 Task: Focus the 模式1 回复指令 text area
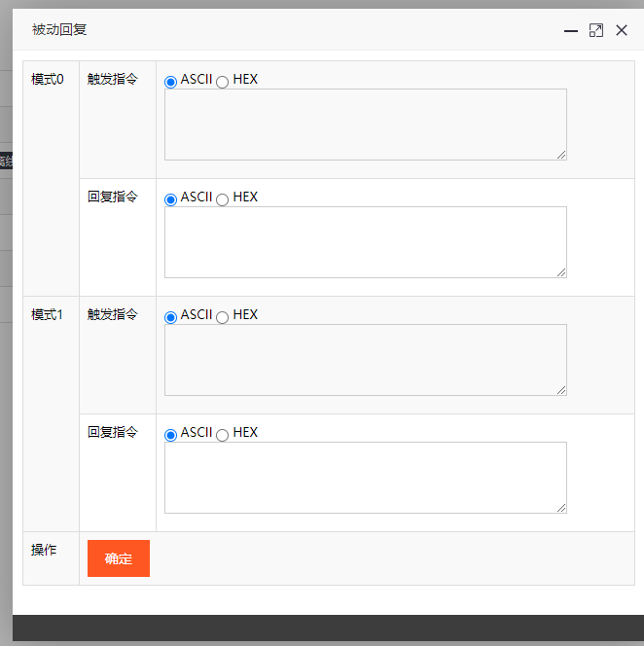click(x=366, y=478)
